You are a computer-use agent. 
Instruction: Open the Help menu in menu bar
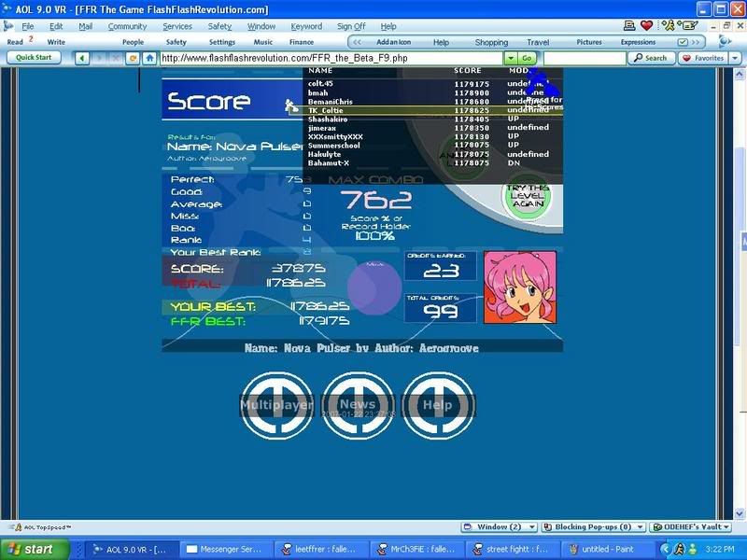[388, 26]
